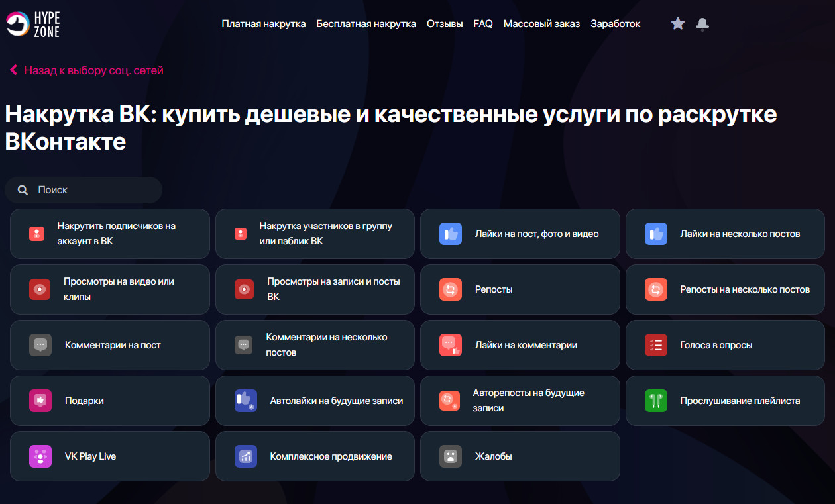
Task: Click pink Подарки gift icon
Action: pos(40,401)
